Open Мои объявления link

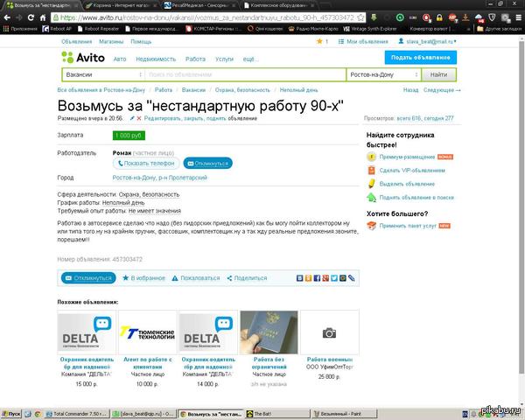[x=364, y=41]
